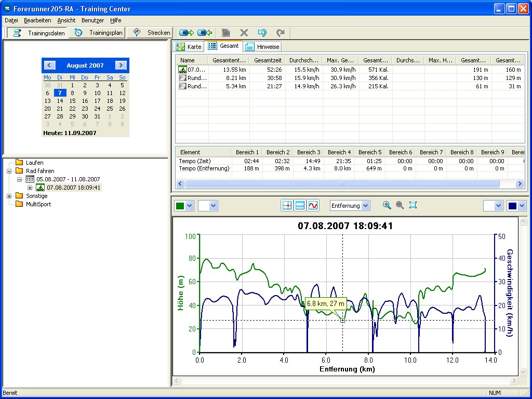Viewport: 532px width, 399px height.
Task: Open the white second left-axis dropdown
Action: pyautogui.click(x=213, y=206)
